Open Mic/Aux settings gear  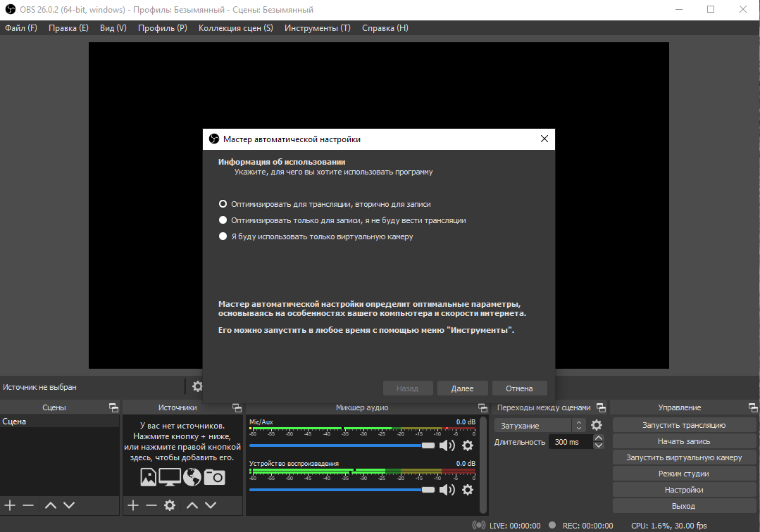(468, 445)
